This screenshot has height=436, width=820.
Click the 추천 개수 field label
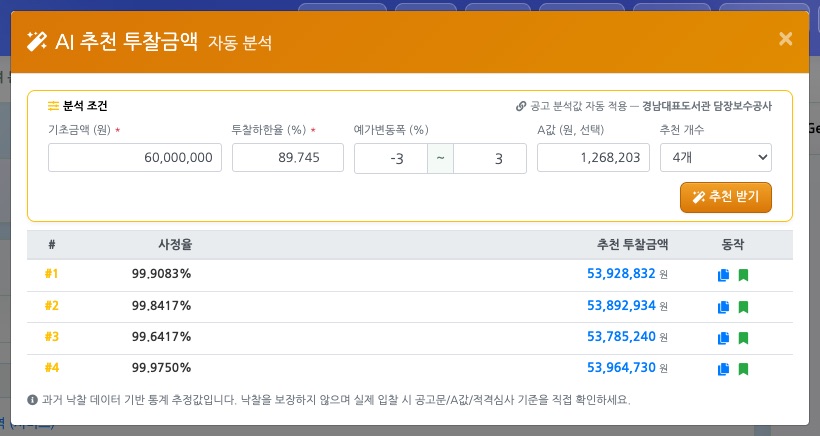682,130
